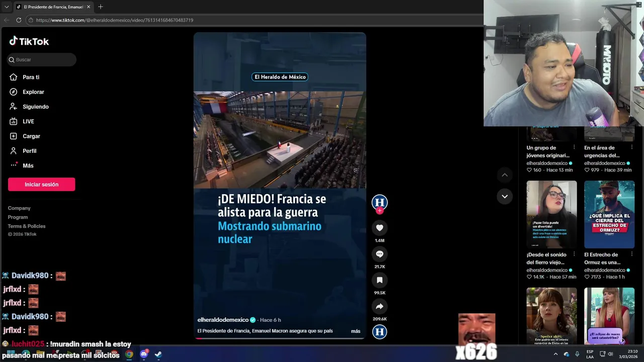Viewport: 644px width, 362px height.
Task: Open Terms & Policies link
Action: (x=27, y=226)
